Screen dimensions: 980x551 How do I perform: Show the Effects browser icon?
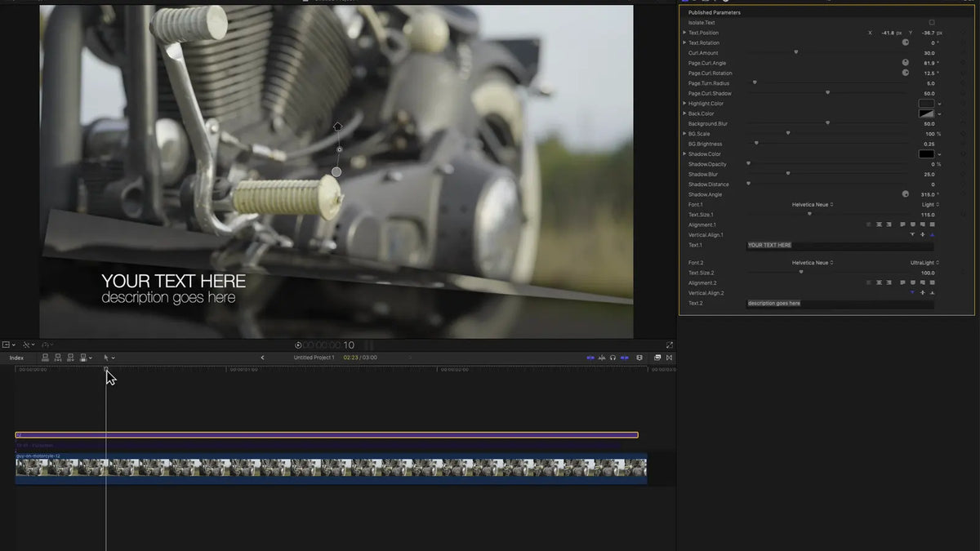point(657,358)
